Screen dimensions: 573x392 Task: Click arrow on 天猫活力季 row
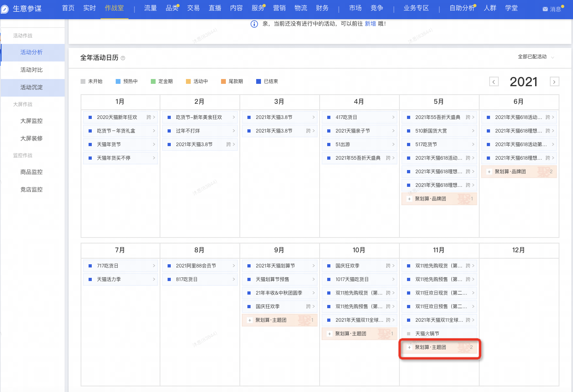(x=154, y=279)
